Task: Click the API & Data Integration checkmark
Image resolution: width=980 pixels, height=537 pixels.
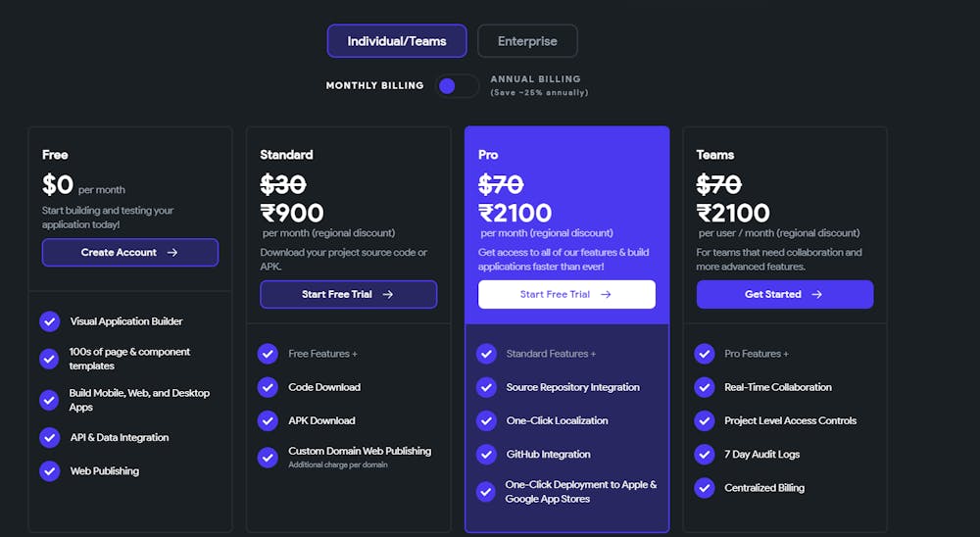Action: [x=50, y=438]
